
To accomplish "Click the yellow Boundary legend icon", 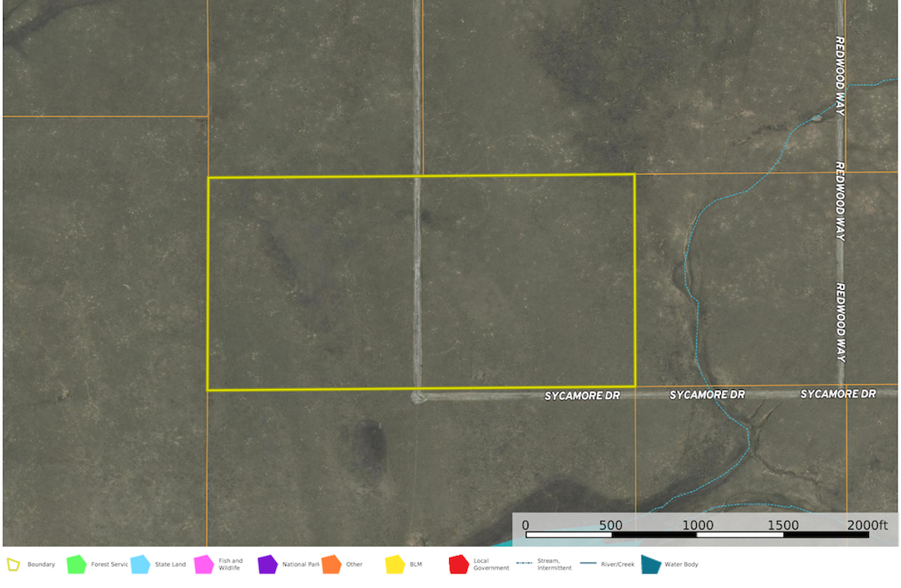I will (x=13, y=564).
